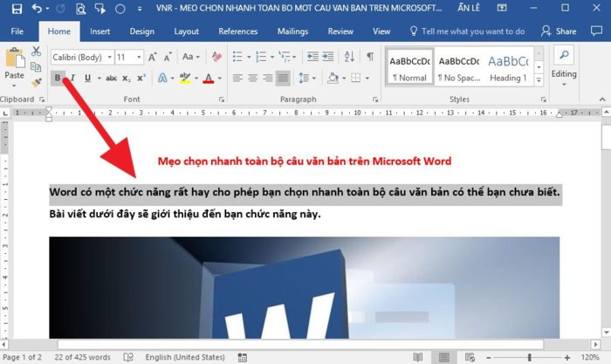Image resolution: width=611 pixels, height=364 pixels.
Task: Open the Borders dropdown arrow
Action: pyautogui.click(x=367, y=79)
